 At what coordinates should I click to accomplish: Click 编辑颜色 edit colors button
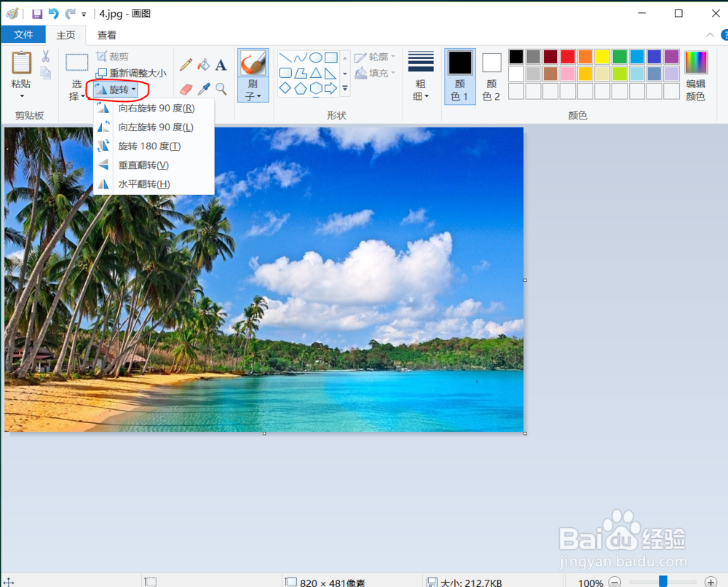pos(696,76)
